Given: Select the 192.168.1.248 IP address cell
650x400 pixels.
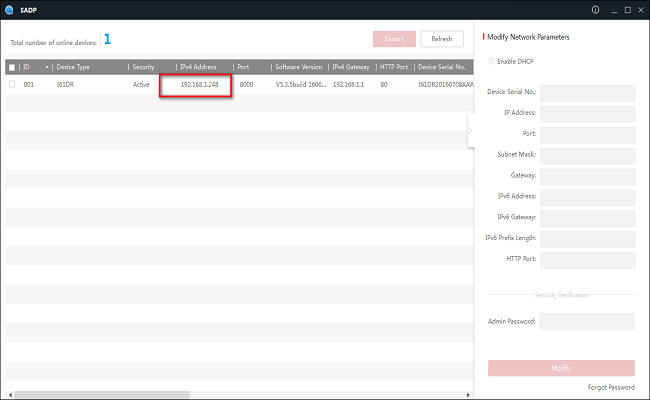Looking at the screenshot, I should click(198, 85).
